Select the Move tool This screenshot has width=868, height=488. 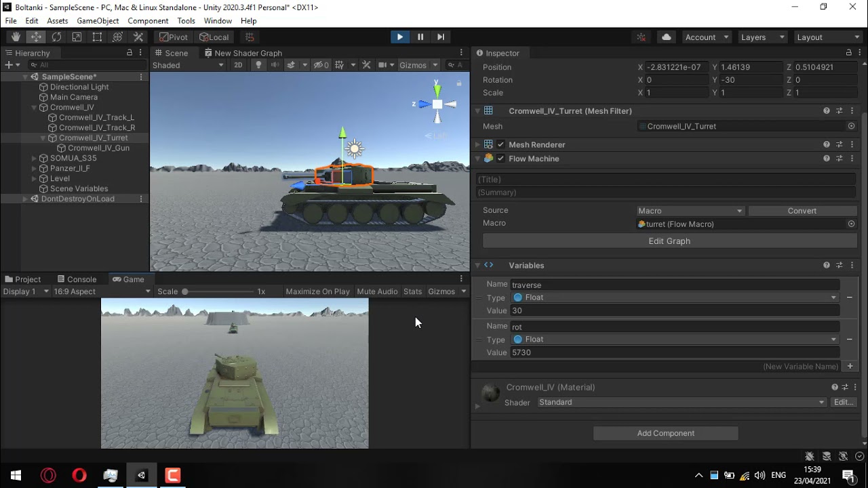(x=36, y=37)
